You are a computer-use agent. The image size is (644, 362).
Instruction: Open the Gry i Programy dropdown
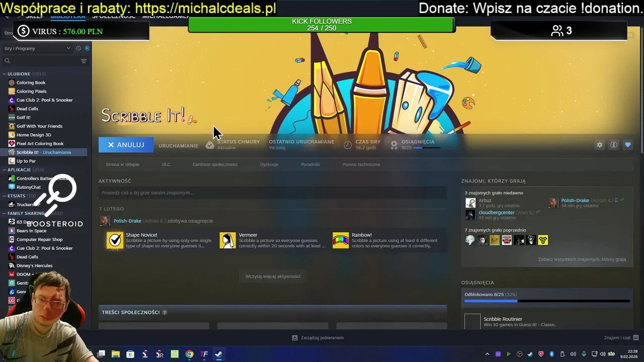38,48
